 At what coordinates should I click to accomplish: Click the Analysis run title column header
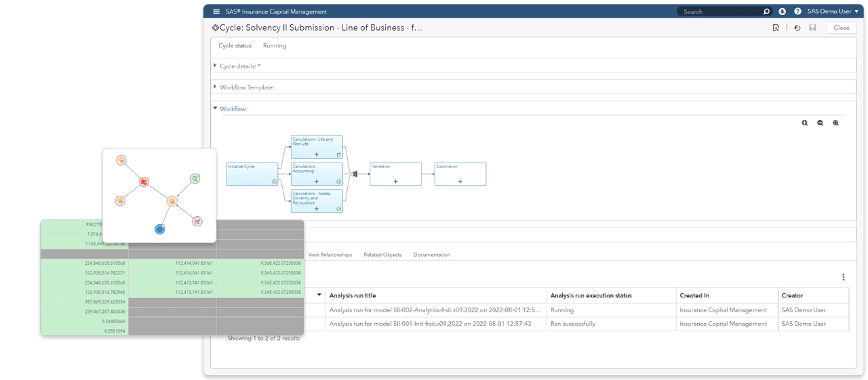436,295
